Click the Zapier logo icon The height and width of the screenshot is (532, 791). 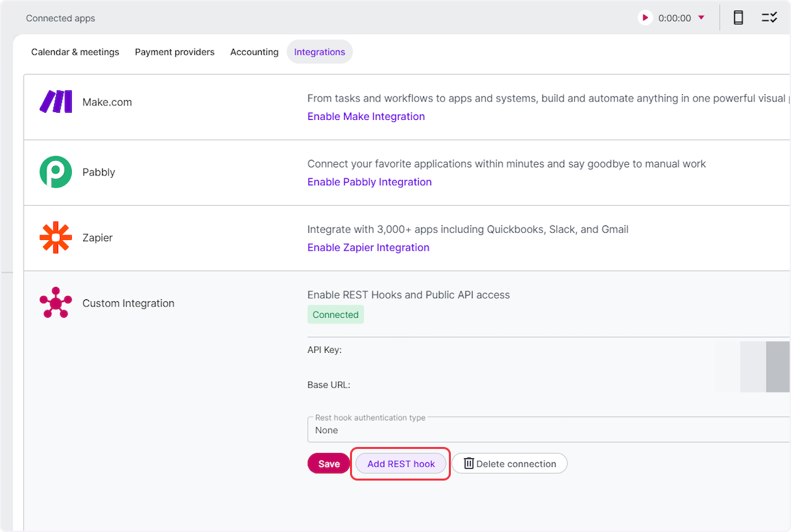(x=55, y=237)
